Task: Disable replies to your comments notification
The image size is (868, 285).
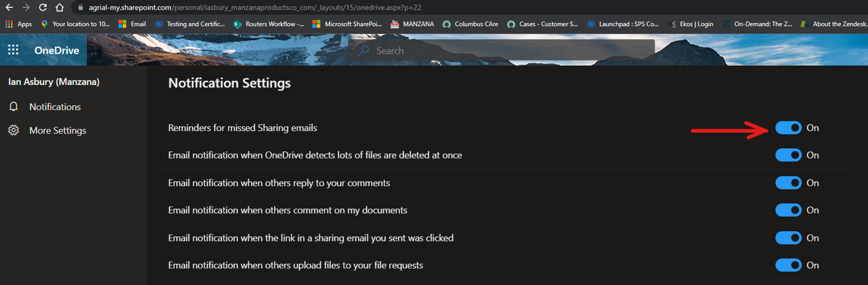Action: (788, 183)
